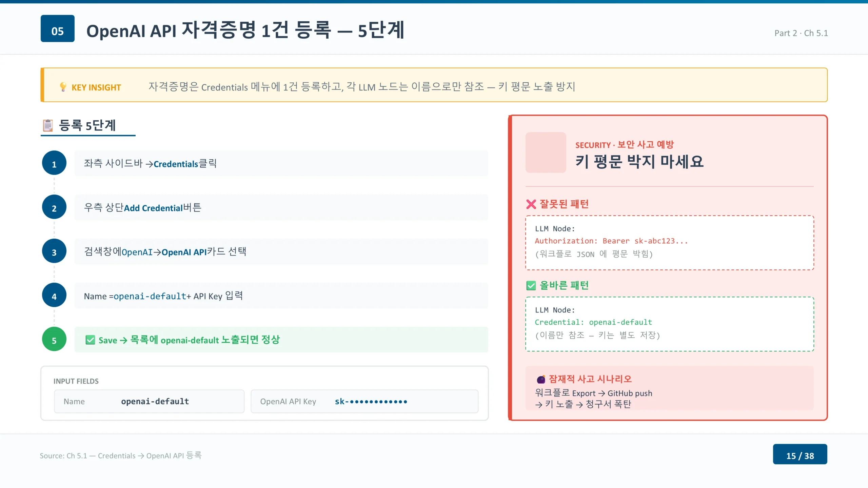Select the step 4 number circle
Image resolution: width=868 pixels, height=488 pixels.
click(54, 295)
